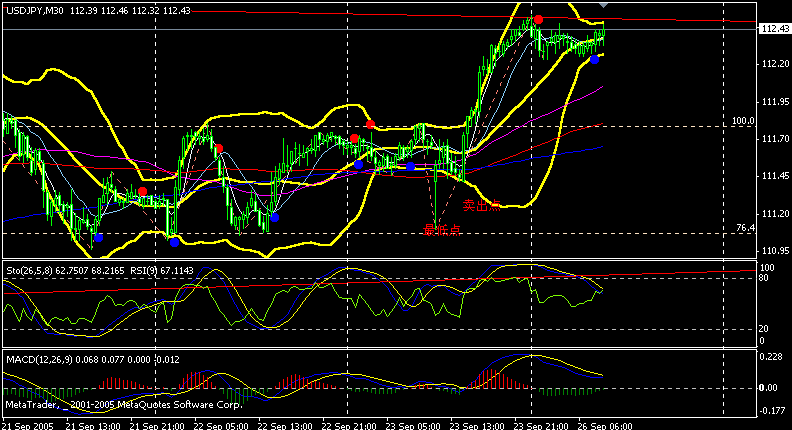
Task: Select the red dot atop the rightmost price peak
Action: tap(538, 20)
